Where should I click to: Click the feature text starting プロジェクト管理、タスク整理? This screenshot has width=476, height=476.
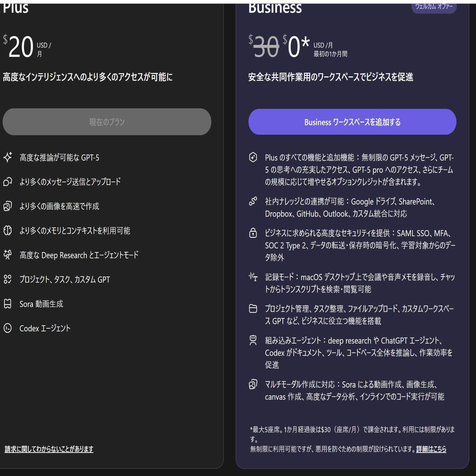359,315
